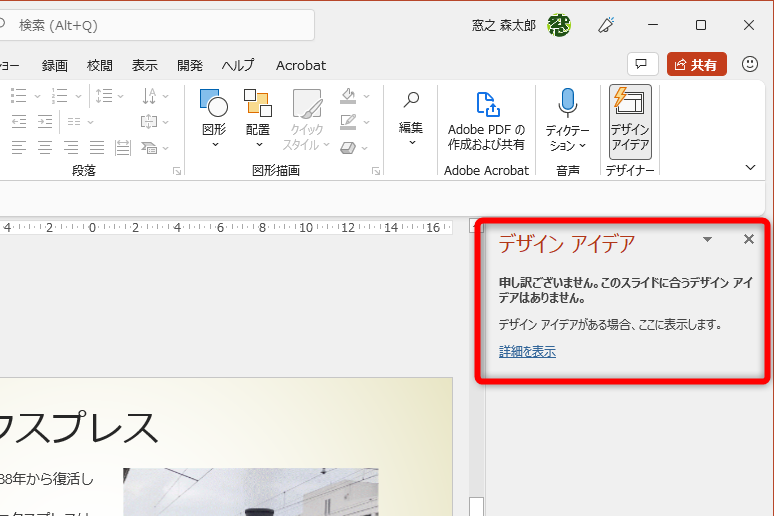The image size is (774, 516).
Task: Align paragraph text right
Action: coord(71,147)
